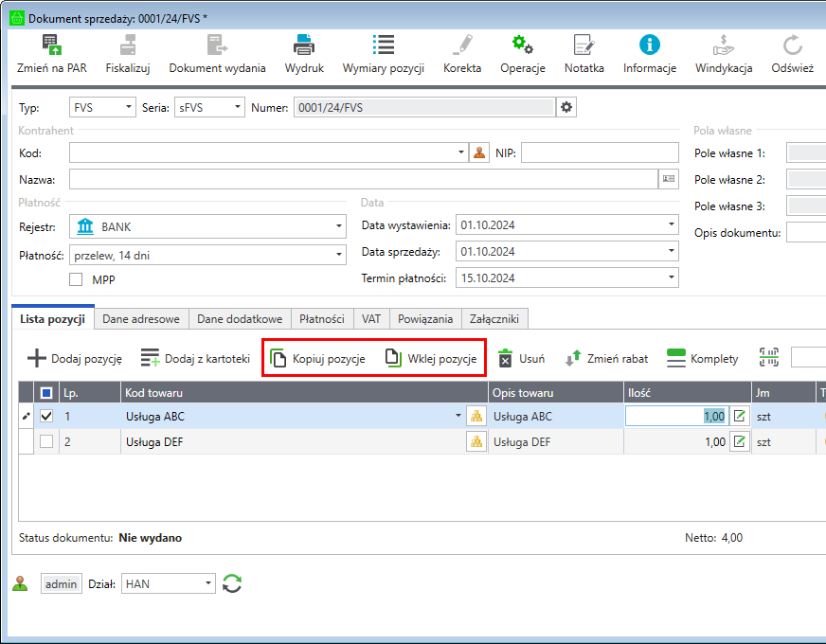This screenshot has width=826, height=644.
Task: Click the Opis towaru column header
Action: click(556, 393)
